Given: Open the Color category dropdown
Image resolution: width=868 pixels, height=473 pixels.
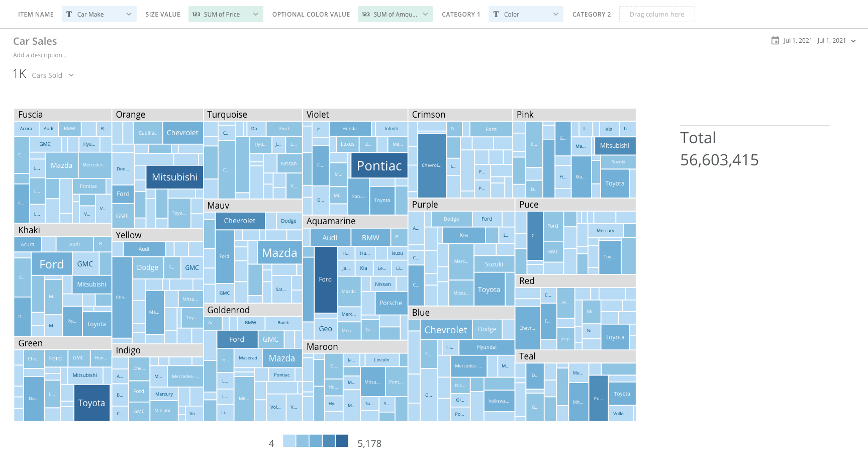Looking at the screenshot, I should 556,14.
